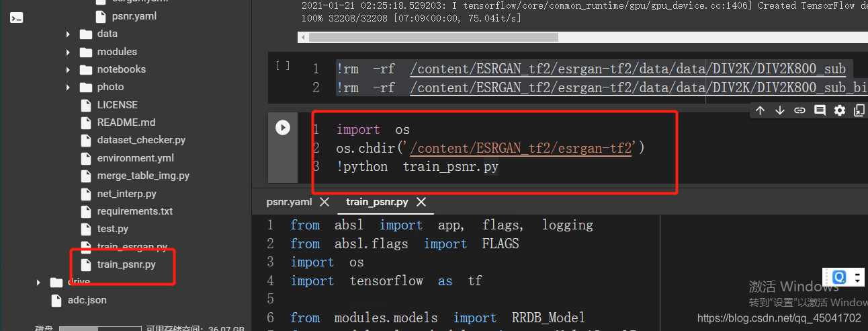Image resolution: width=868 pixels, height=331 pixels.
Task: Click 'import tensorflow as tf' editor line
Action: click(386, 281)
